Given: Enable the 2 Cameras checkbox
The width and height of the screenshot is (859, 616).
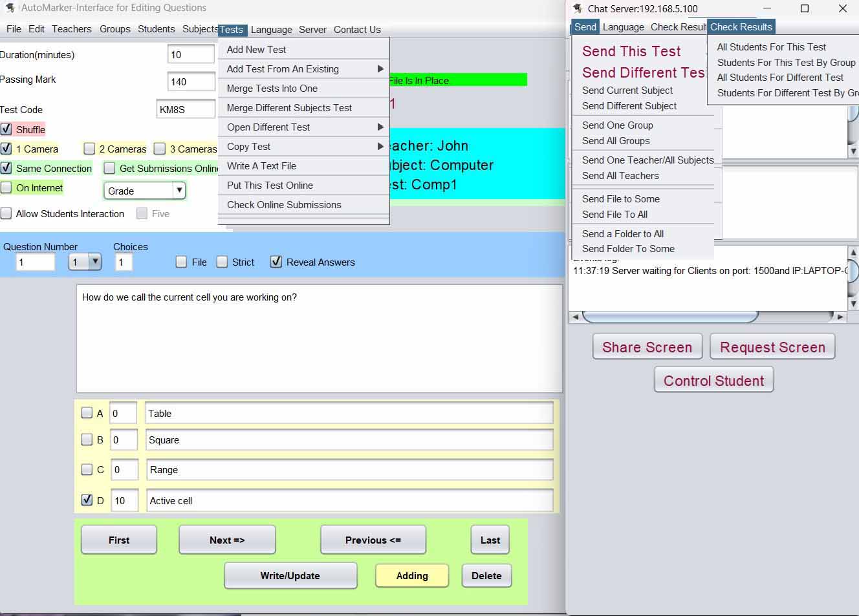Looking at the screenshot, I should 90,149.
